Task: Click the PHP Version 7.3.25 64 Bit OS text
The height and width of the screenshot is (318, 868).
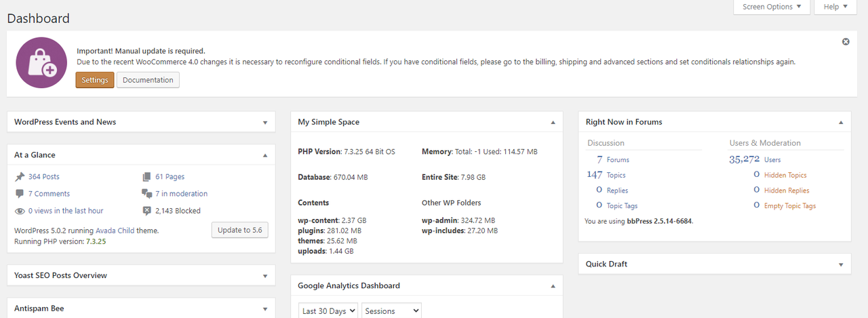Action: pos(347,152)
